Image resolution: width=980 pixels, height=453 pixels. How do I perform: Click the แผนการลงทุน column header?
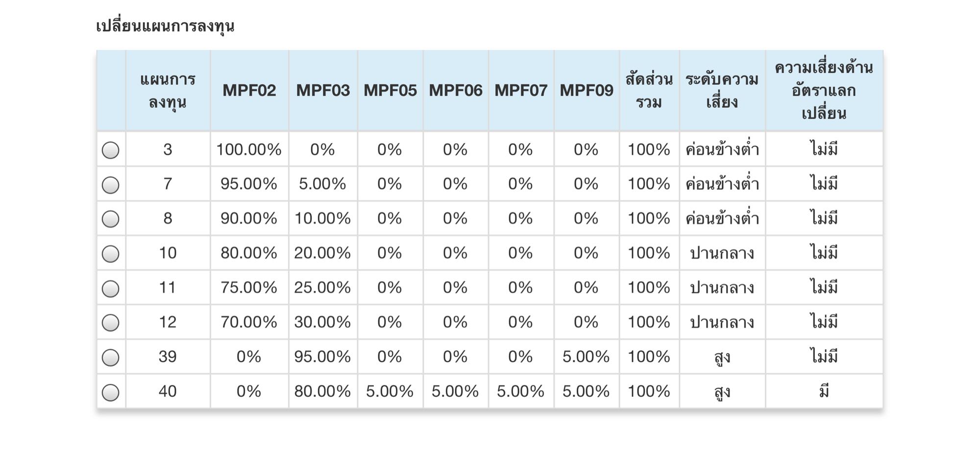pyautogui.click(x=168, y=91)
